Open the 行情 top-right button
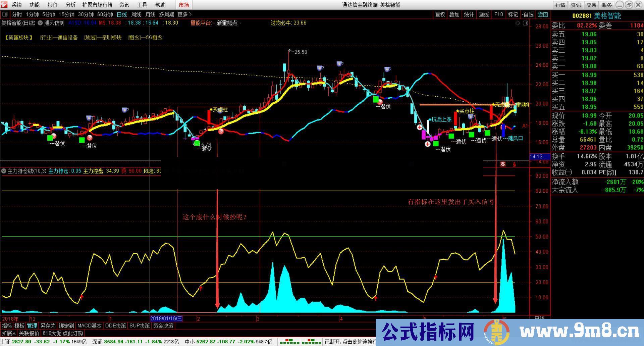This screenshot has width=644, height=346. pyautogui.click(x=560, y=5)
